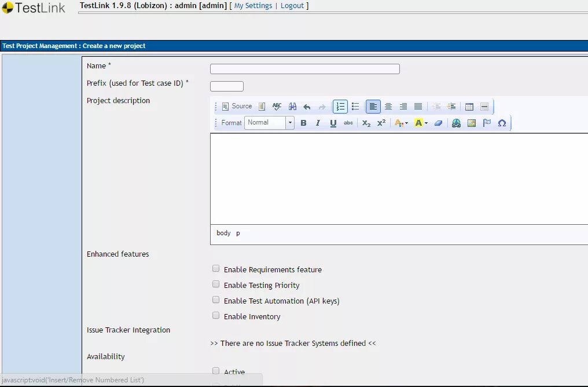Enable Testing Priority checkbox
Image resolution: width=588 pixels, height=387 pixels.
pyautogui.click(x=216, y=284)
